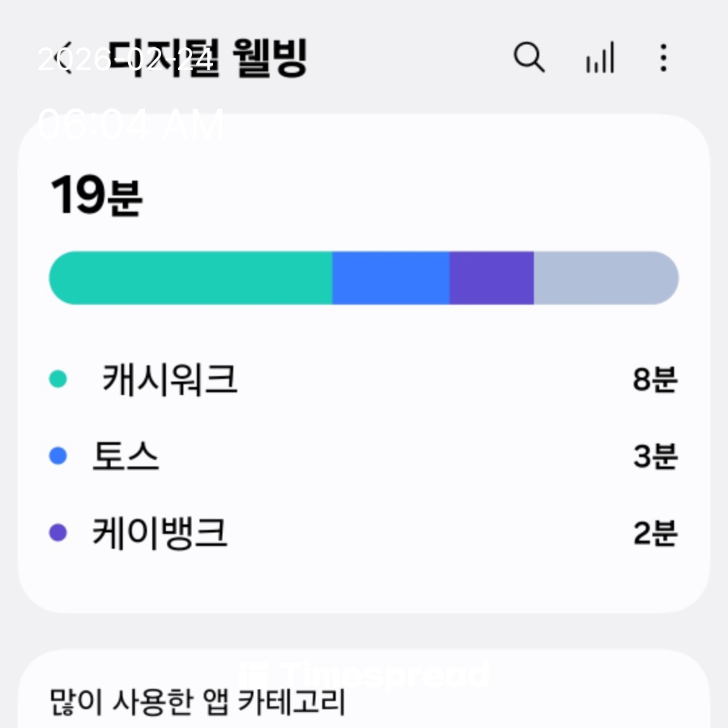Image resolution: width=728 pixels, height=728 pixels.
Task: Select the purple segment of usage bar
Action: 491,278
